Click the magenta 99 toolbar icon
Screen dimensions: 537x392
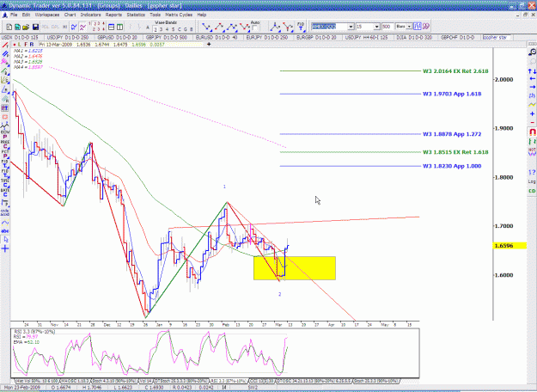[x=425, y=27]
